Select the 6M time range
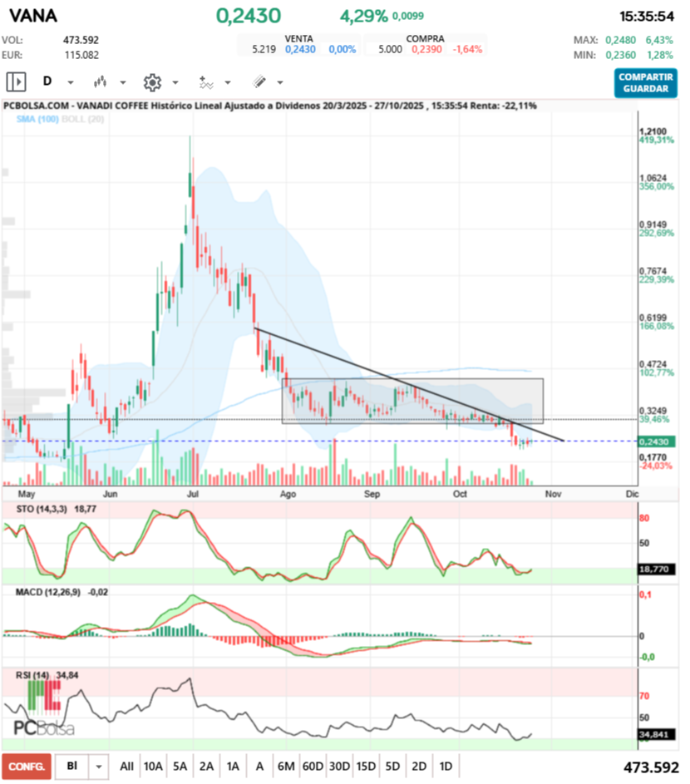This screenshot has width=690, height=784. (286, 767)
